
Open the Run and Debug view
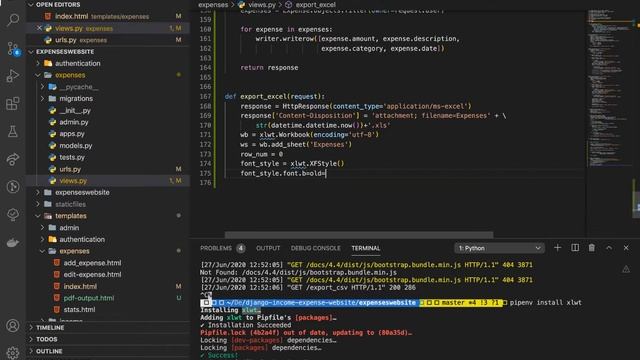click(x=13, y=76)
